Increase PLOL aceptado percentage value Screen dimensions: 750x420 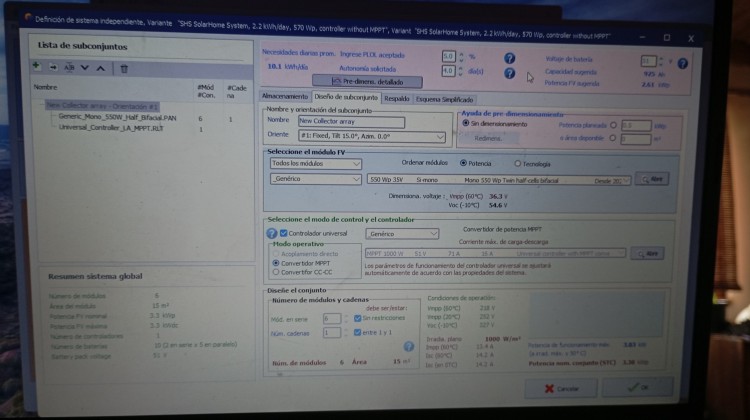[x=461, y=54]
